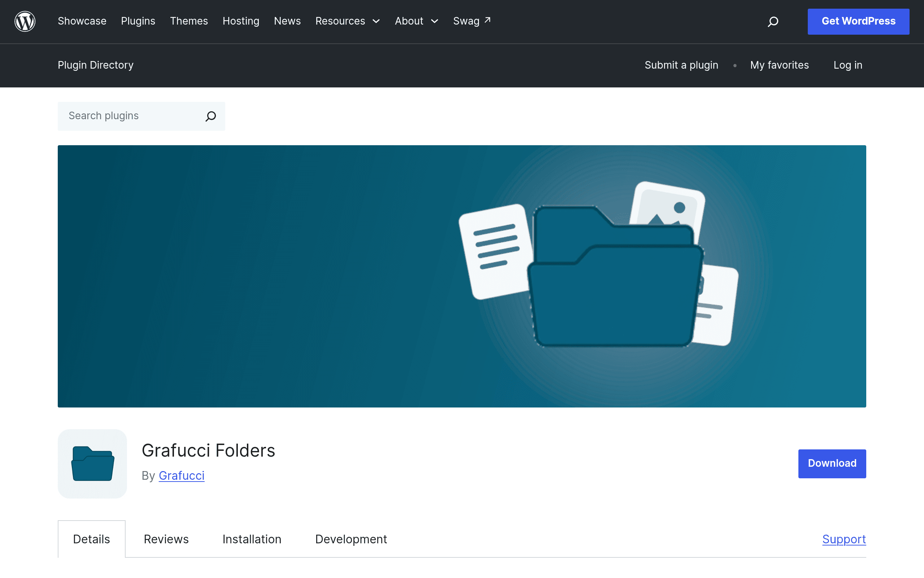Click the search plugins magnifier icon
This screenshot has width=924, height=578.
[211, 116]
